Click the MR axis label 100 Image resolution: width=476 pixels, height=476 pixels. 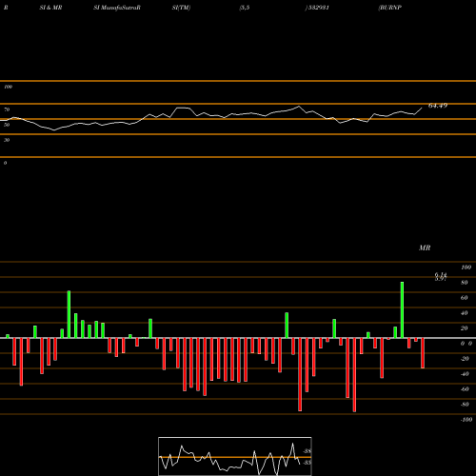[466, 268]
